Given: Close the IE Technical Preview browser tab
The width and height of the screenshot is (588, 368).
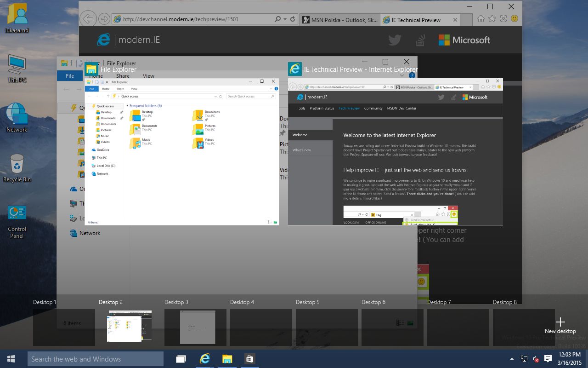Looking at the screenshot, I should pyautogui.click(x=455, y=20).
